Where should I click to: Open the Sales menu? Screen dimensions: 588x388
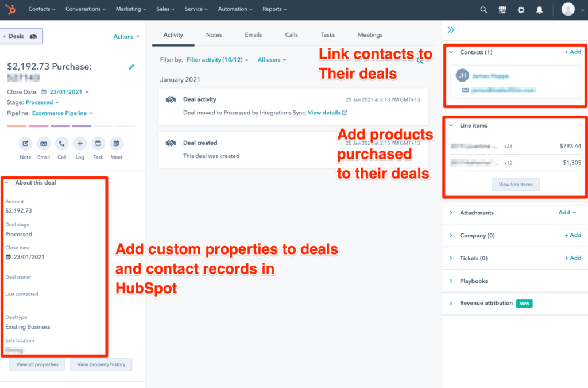(x=165, y=9)
